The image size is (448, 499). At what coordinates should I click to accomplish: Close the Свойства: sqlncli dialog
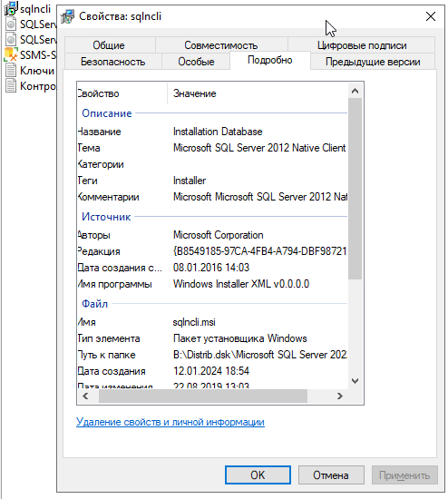pyautogui.click(x=431, y=16)
